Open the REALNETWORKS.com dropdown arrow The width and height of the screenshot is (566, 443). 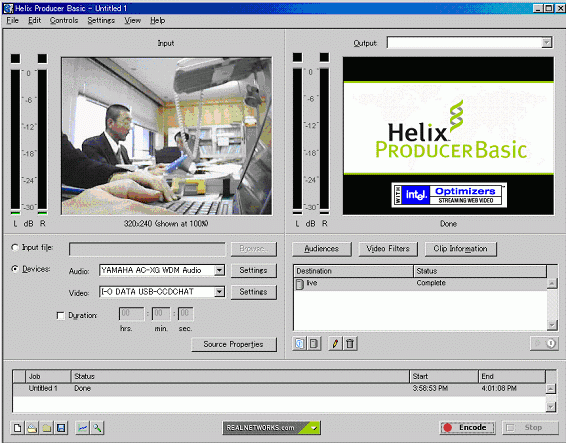pos(314,428)
